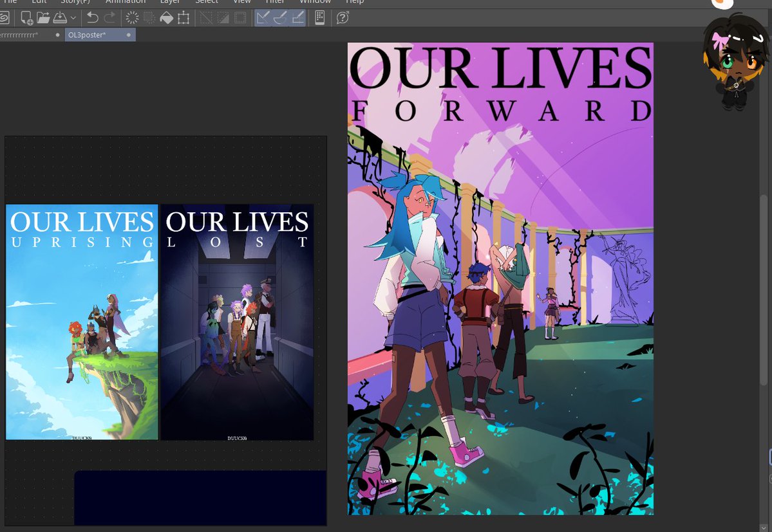Close the OL3poster* tab via its dot
772x532 pixels.
point(129,35)
